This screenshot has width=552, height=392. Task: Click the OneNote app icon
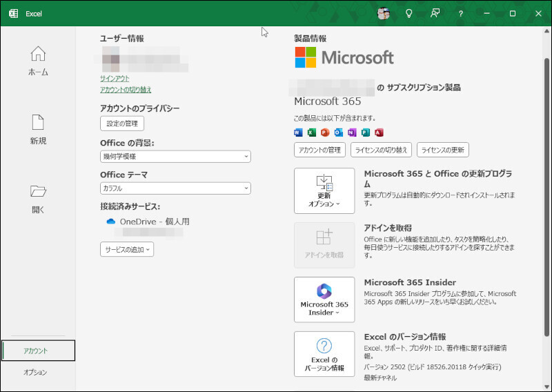click(x=352, y=133)
